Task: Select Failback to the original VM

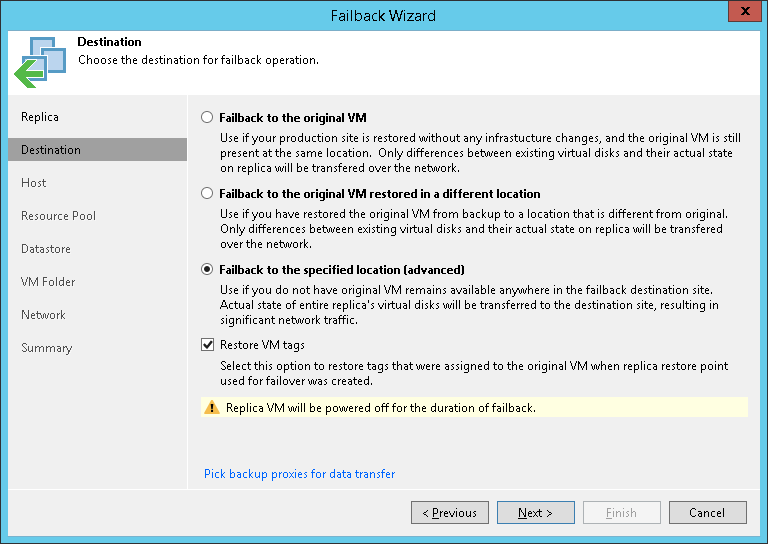Action: pyautogui.click(x=207, y=117)
